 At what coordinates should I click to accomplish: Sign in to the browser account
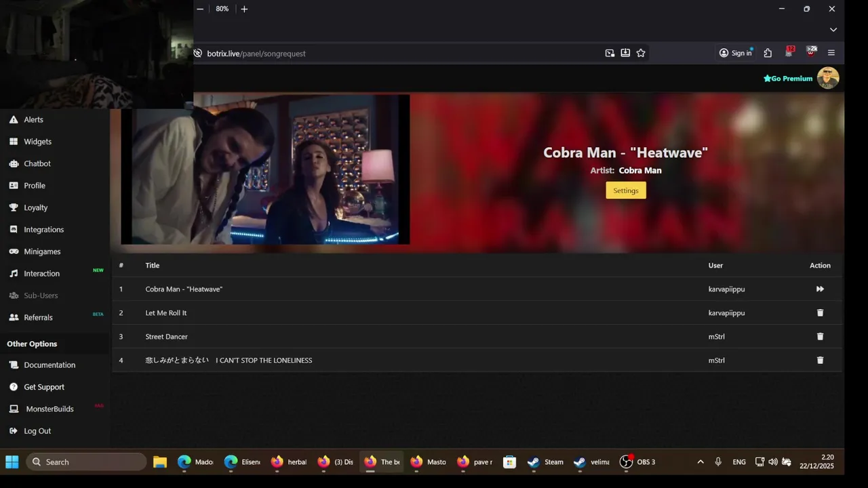[x=735, y=53]
